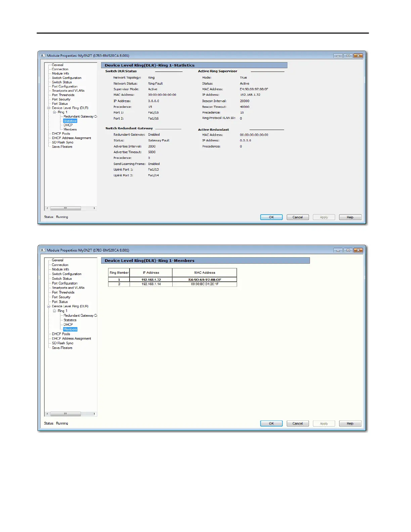Select Save/Restore in the Statistics window tree
Image resolution: width=411 pixels, height=532 pixels.
[62, 147]
